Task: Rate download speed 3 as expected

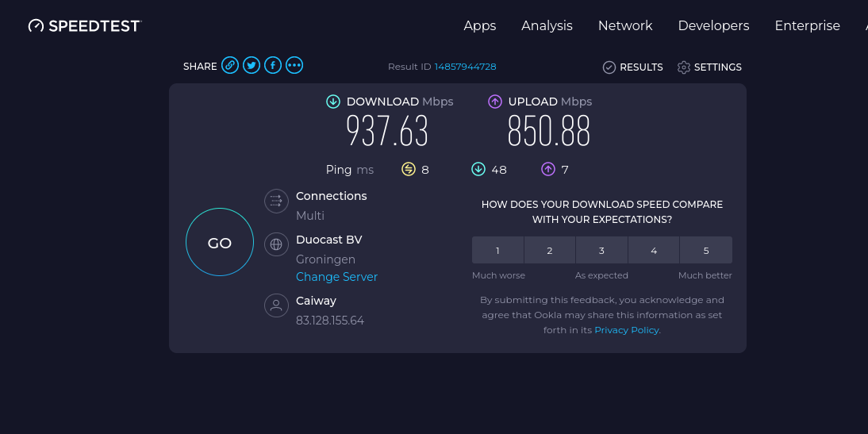Action: click(601, 250)
